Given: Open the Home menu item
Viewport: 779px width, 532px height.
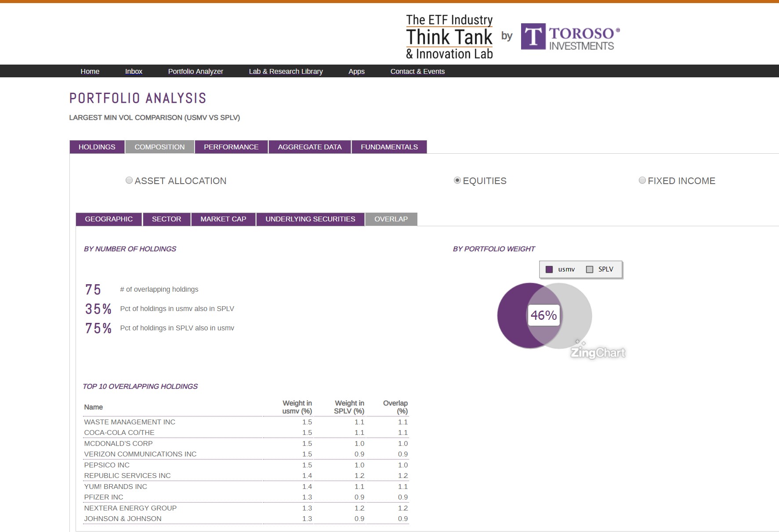Looking at the screenshot, I should (x=90, y=71).
